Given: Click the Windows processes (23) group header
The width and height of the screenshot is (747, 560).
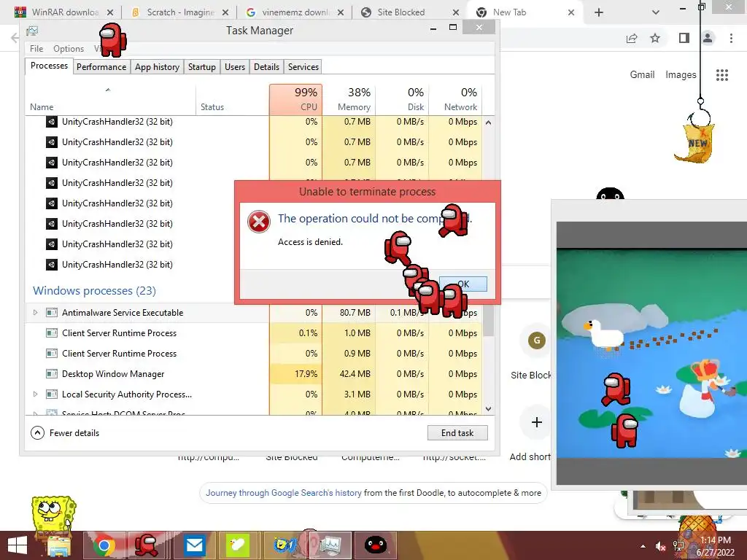Looking at the screenshot, I should pyautogui.click(x=94, y=290).
